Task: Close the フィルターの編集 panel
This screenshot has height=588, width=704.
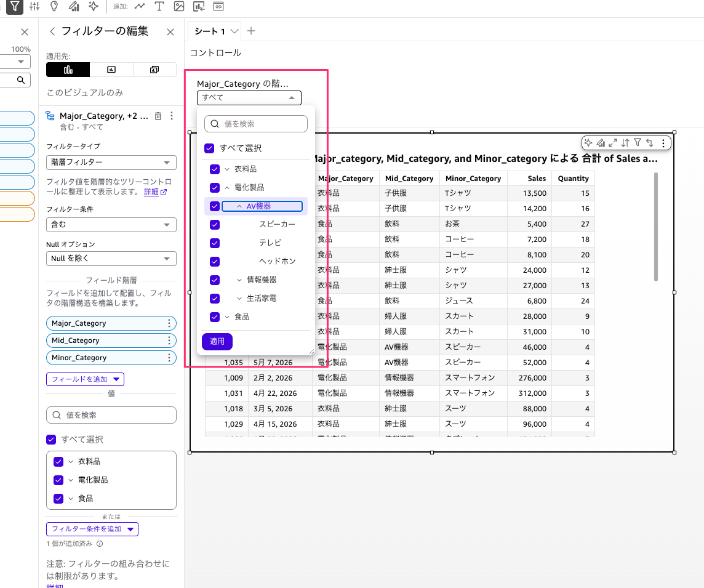Action: click(170, 32)
